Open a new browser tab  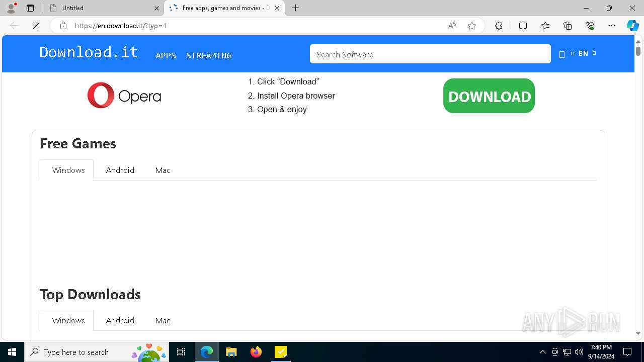click(x=296, y=8)
